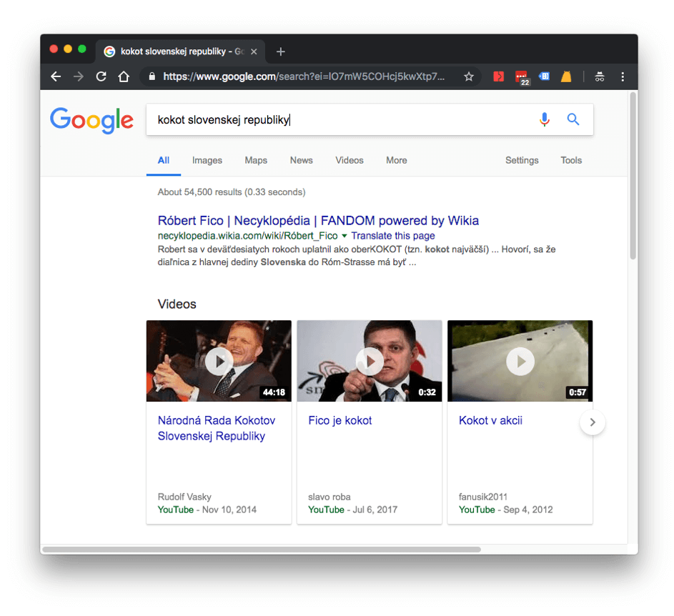Screen dimensions: 674x616
Task: Play the 0:57 video thumbnail
Action: pos(520,361)
